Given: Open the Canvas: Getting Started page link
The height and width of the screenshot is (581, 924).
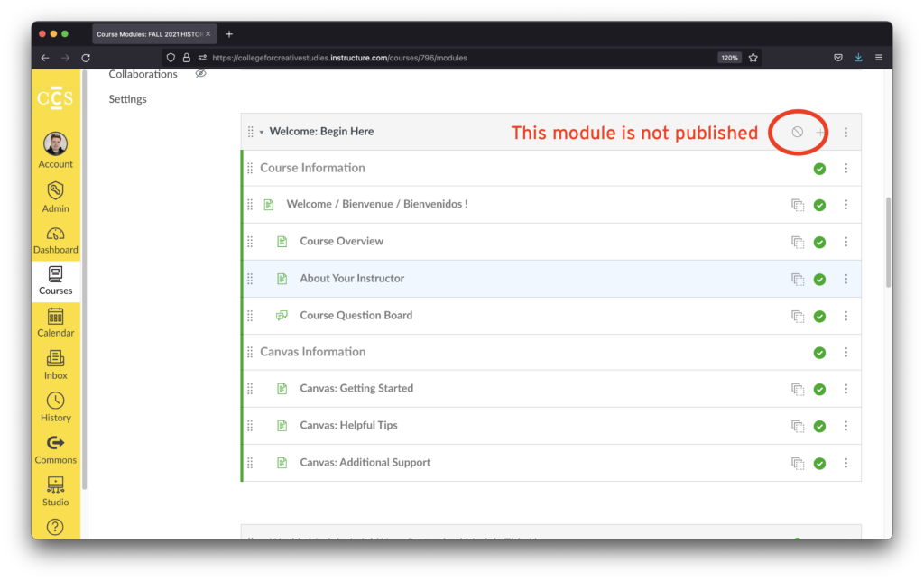Looking at the screenshot, I should tap(356, 389).
